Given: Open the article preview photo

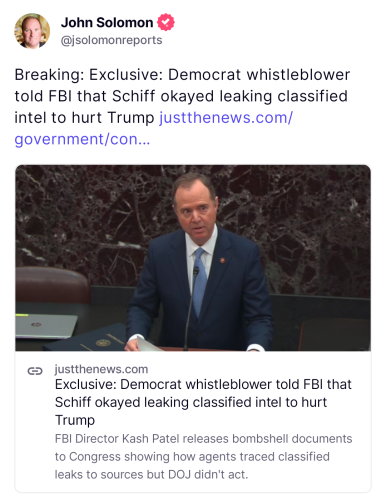Looking at the screenshot, I should point(193,258).
